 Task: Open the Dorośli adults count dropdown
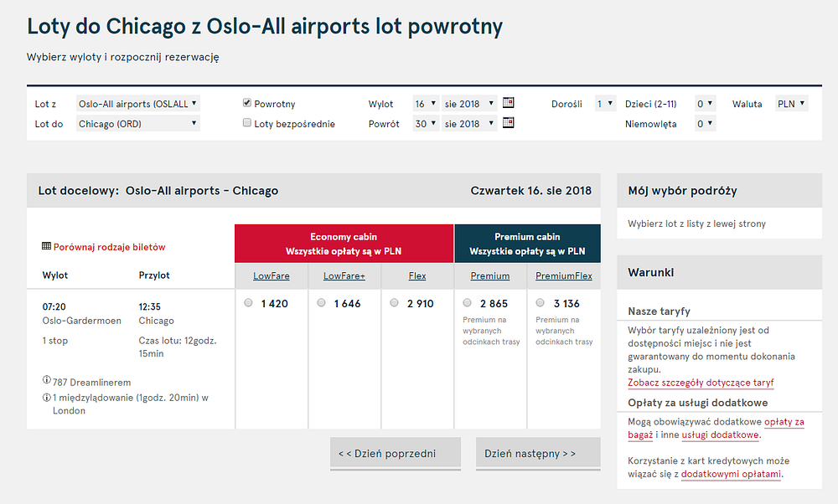[x=606, y=104]
